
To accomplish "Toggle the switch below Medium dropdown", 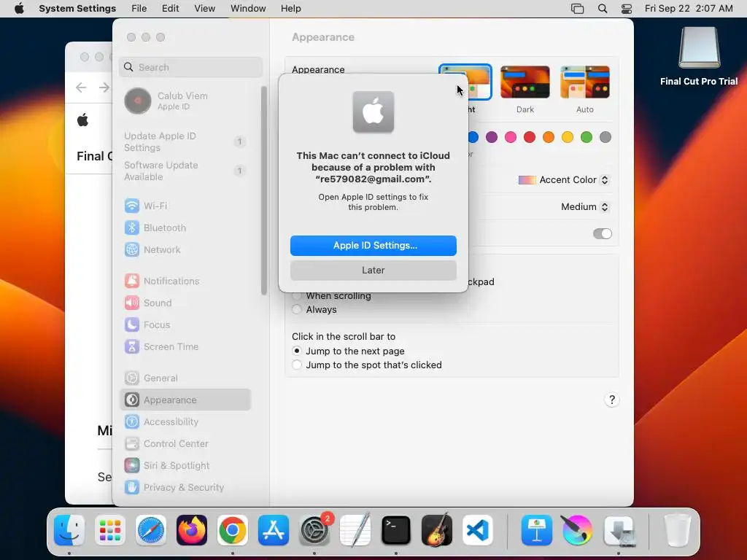I will 602,233.
